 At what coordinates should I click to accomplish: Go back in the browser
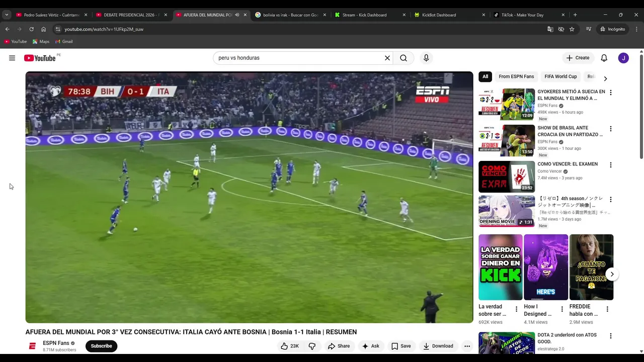click(7, 29)
